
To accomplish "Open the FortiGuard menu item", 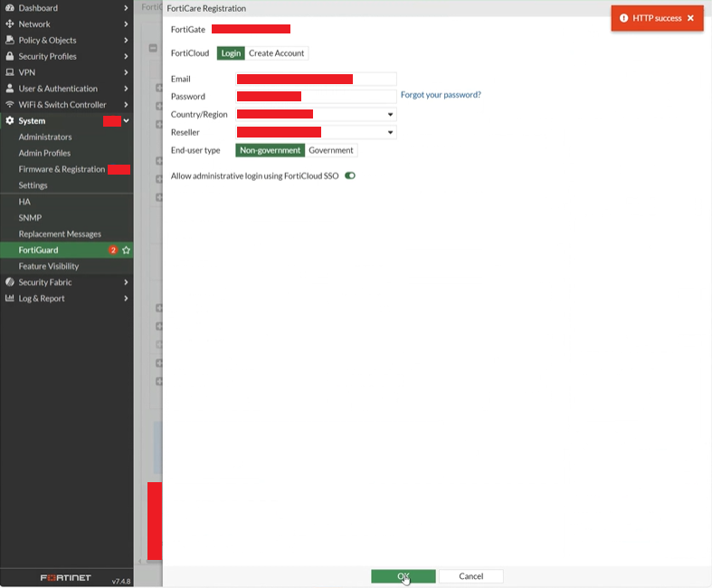I will pyautogui.click(x=67, y=250).
